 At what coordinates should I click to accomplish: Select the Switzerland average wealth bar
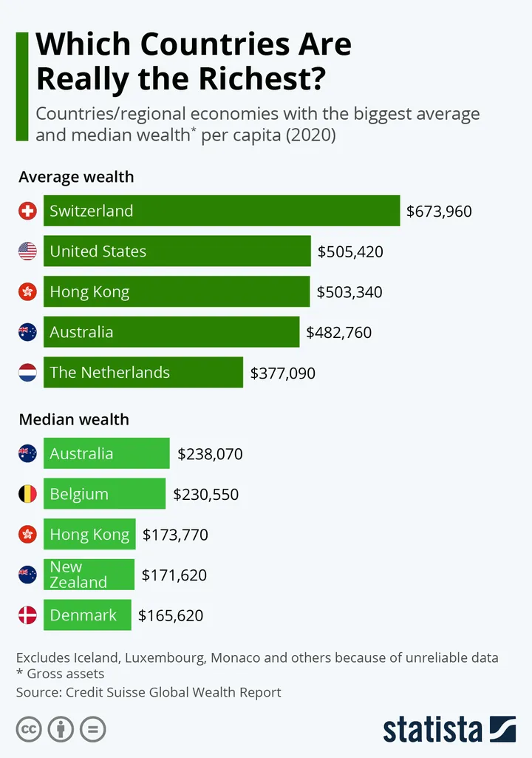(x=222, y=211)
